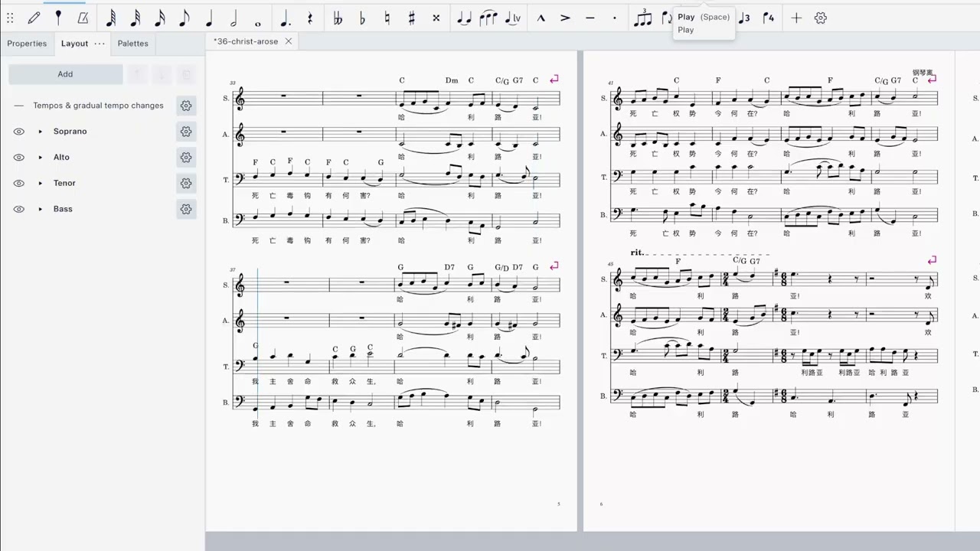The height and width of the screenshot is (551, 980).
Task: Open the Layout tab three-dots menu
Action: click(100, 44)
